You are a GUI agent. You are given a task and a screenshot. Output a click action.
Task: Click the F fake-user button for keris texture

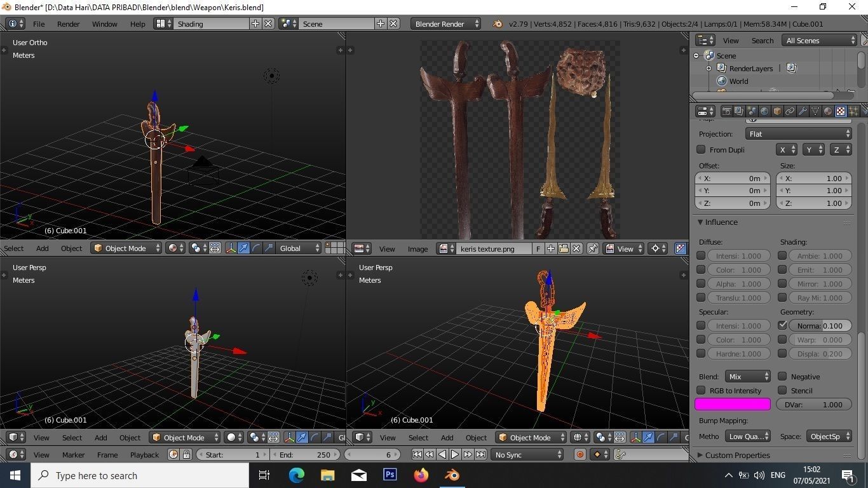(539, 248)
